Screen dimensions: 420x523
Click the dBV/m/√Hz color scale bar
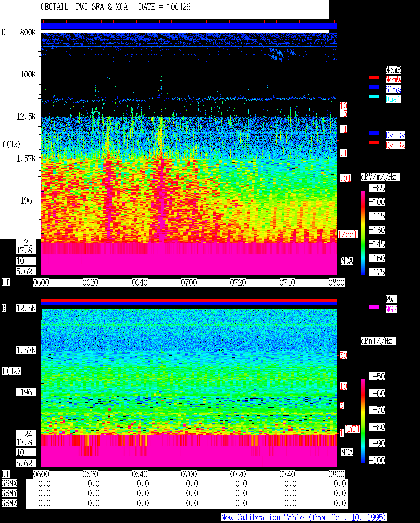363,232
